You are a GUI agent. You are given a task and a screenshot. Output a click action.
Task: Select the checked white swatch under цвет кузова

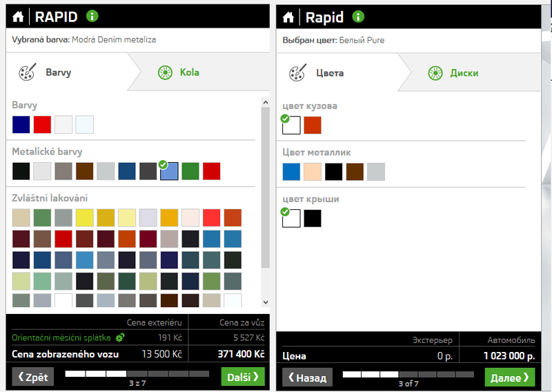[x=291, y=126]
